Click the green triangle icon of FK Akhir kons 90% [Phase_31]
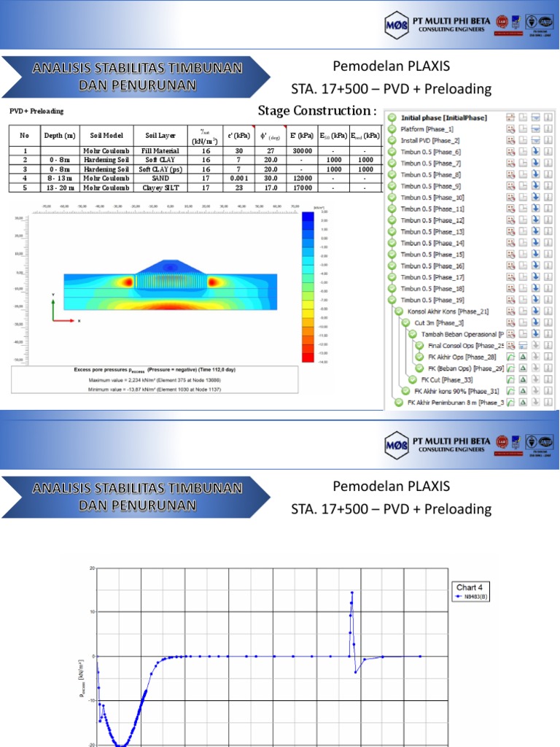This screenshot has width=560, height=747. (523, 391)
